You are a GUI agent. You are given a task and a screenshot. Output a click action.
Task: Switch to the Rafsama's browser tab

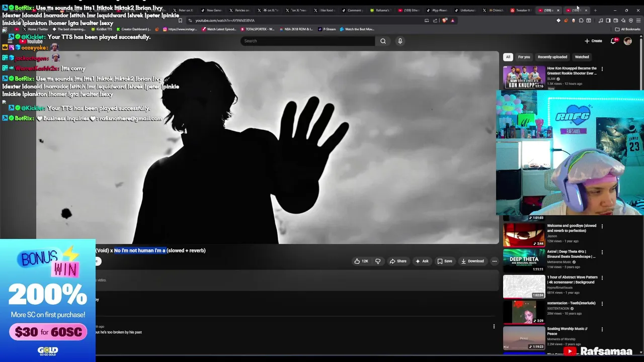point(379,10)
